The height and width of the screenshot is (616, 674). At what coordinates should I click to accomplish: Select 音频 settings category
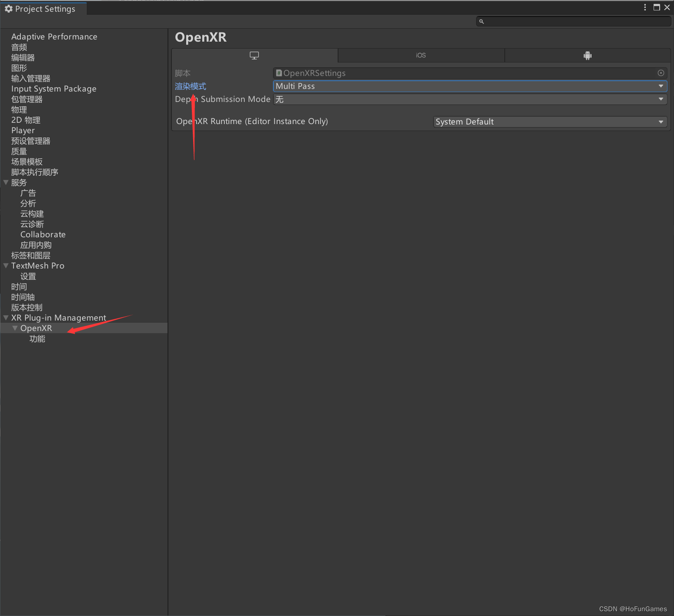(19, 47)
